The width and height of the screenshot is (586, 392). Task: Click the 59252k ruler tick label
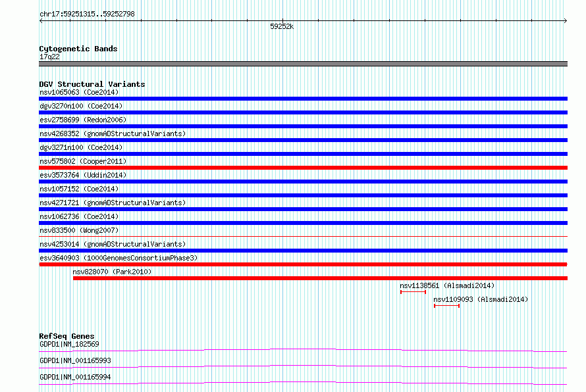click(282, 26)
